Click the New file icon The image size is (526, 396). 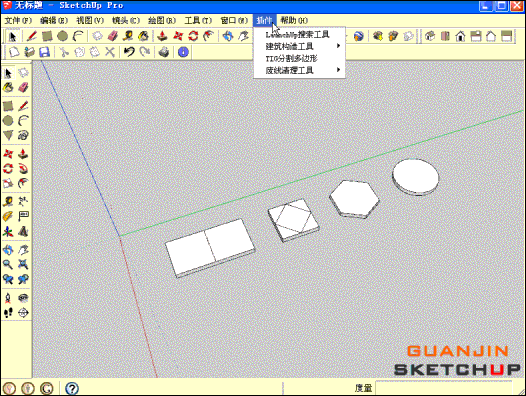pyautogui.click(x=14, y=52)
